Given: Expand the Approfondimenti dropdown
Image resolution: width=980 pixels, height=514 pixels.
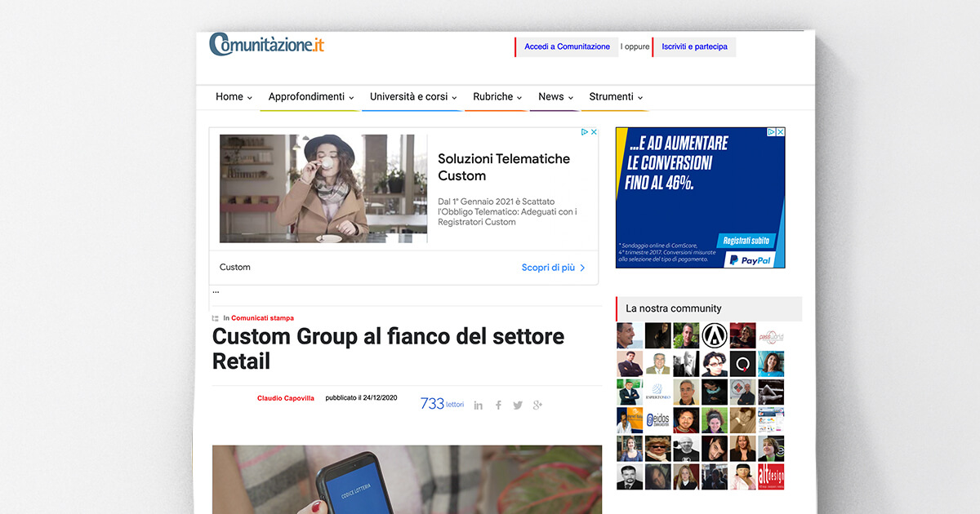Looking at the screenshot, I should coord(310,96).
